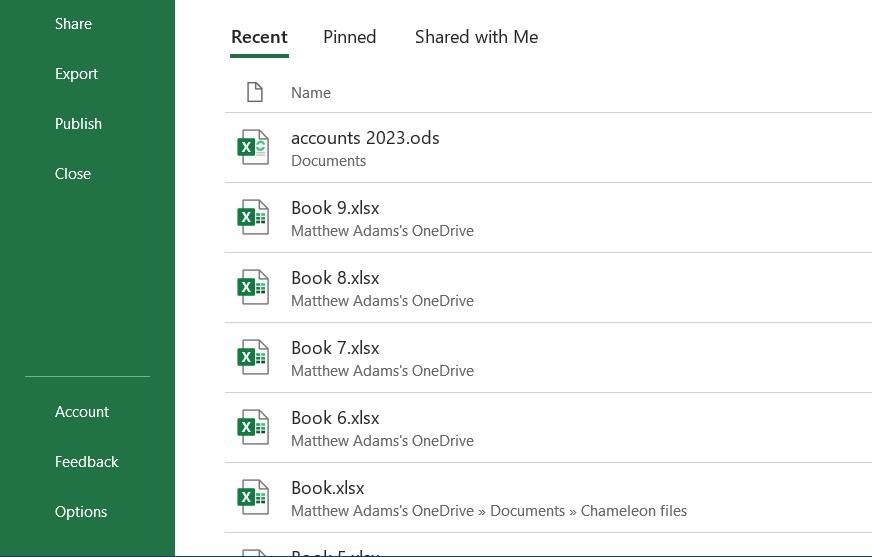
Task: Open Book.xlsx from Chameleon files
Action: 328,488
